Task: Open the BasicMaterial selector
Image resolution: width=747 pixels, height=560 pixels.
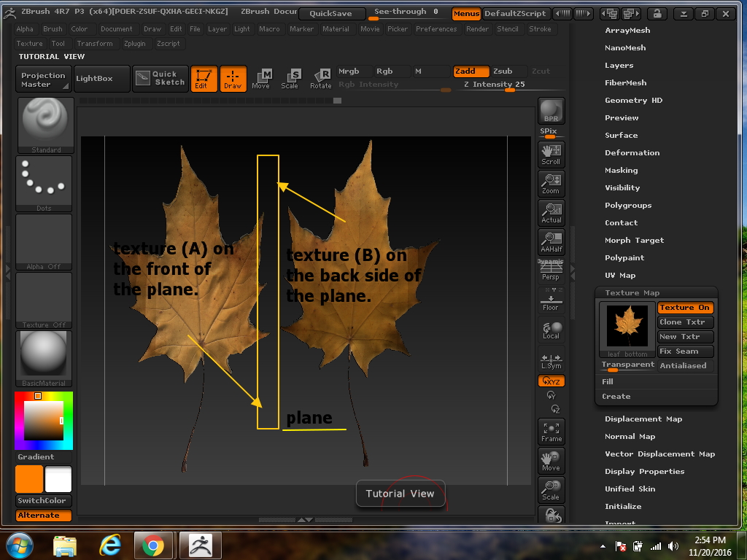Action: [44, 359]
